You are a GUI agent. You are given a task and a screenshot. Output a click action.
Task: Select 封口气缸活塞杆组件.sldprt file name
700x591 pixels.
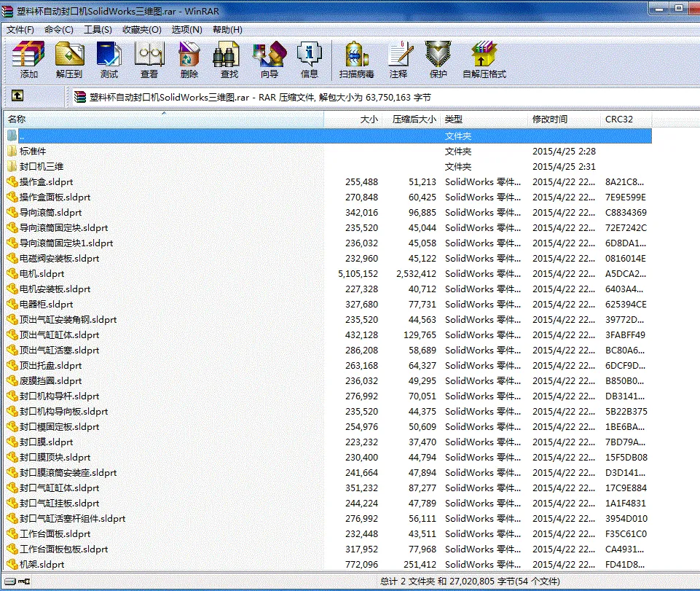72,518
